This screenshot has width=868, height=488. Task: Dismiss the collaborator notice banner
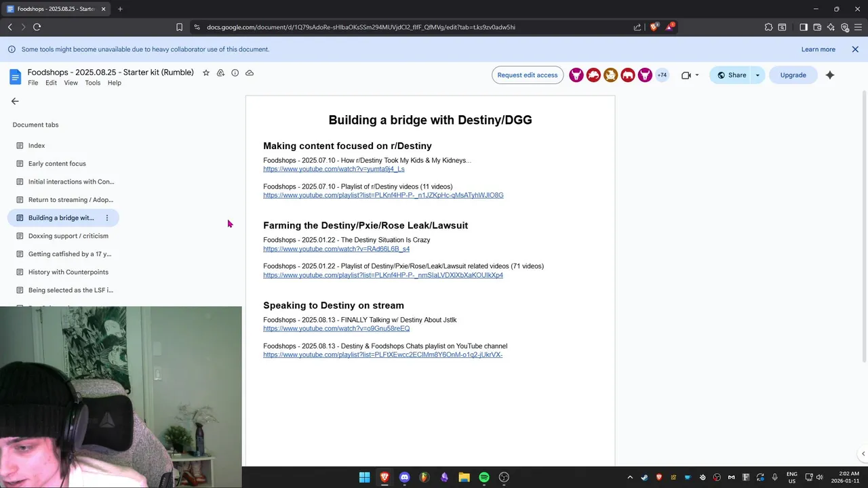pyautogui.click(x=855, y=49)
